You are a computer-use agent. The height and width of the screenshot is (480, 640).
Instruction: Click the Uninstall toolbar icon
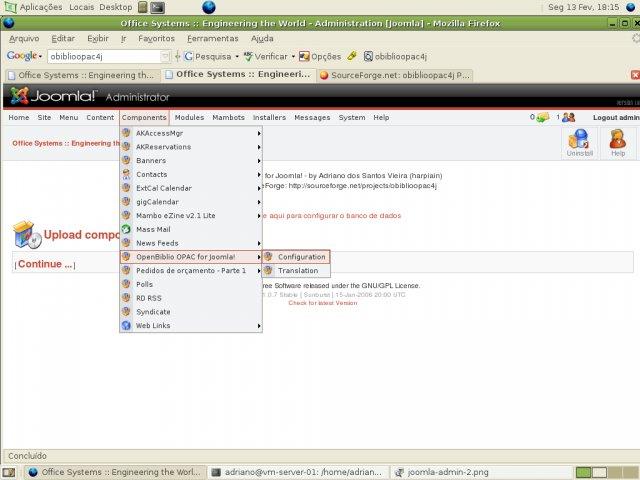pyautogui.click(x=579, y=142)
